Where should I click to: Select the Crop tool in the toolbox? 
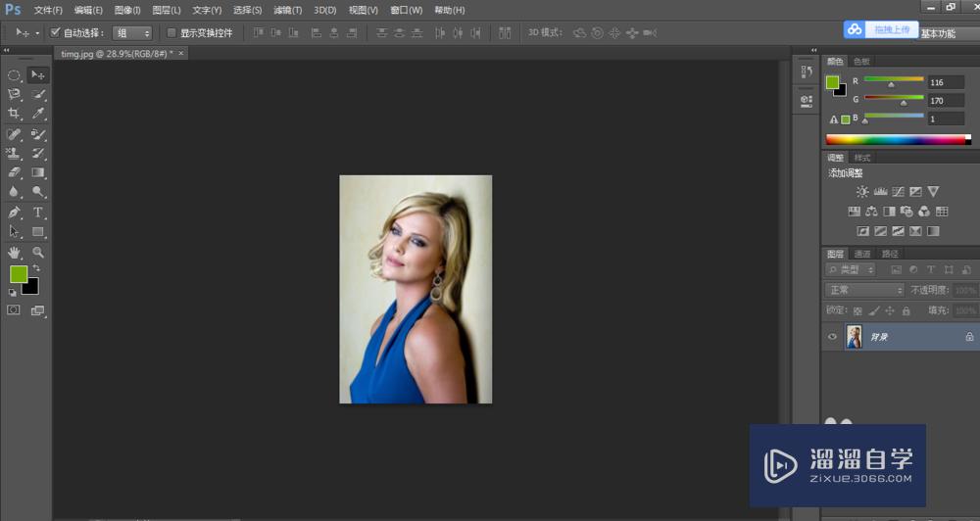[x=15, y=114]
